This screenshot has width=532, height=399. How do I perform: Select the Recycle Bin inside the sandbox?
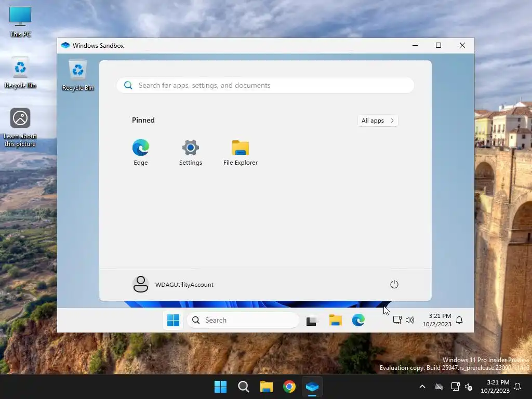click(78, 75)
